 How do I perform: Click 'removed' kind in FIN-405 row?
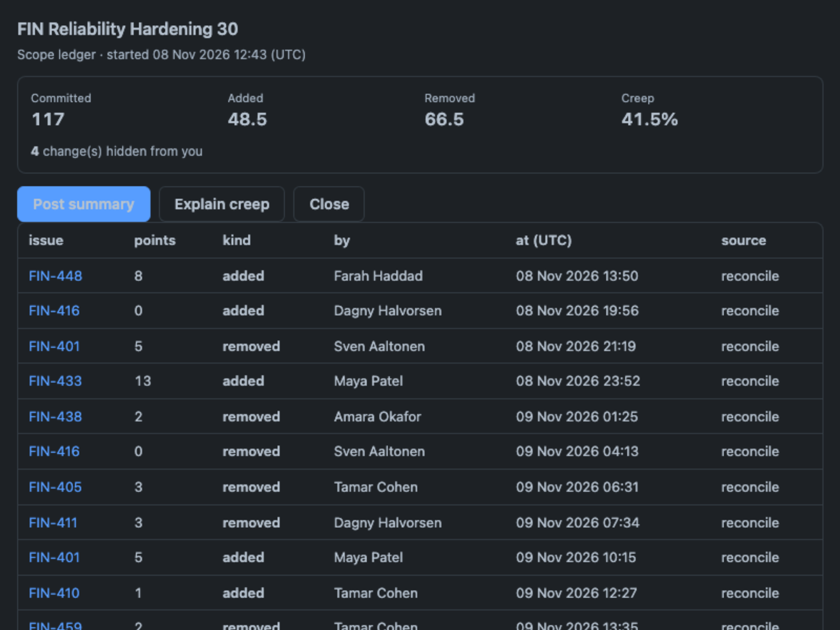point(251,487)
